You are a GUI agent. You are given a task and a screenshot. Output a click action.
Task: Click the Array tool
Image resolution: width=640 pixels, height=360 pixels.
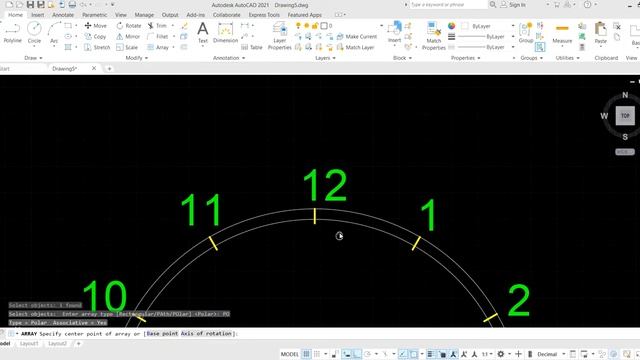pyautogui.click(x=158, y=47)
